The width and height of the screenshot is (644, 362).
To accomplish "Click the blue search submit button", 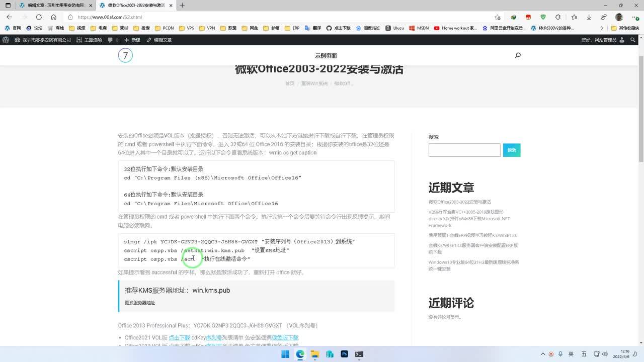I will click(511, 150).
